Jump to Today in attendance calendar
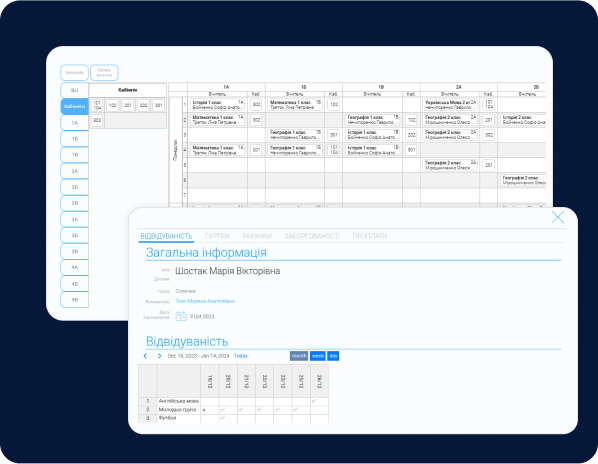 [x=241, y=356]
